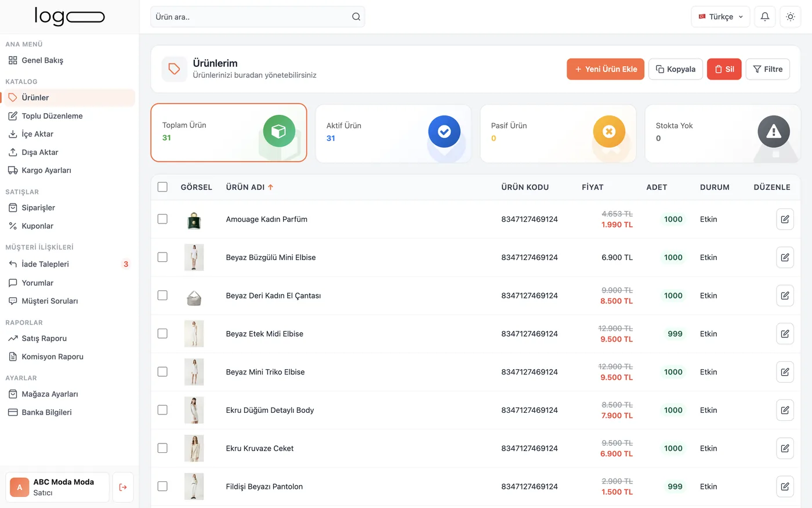The image size is (812, 508).
Task: Check the select-all checkbox in table header
Action: [x=162, y=187]
